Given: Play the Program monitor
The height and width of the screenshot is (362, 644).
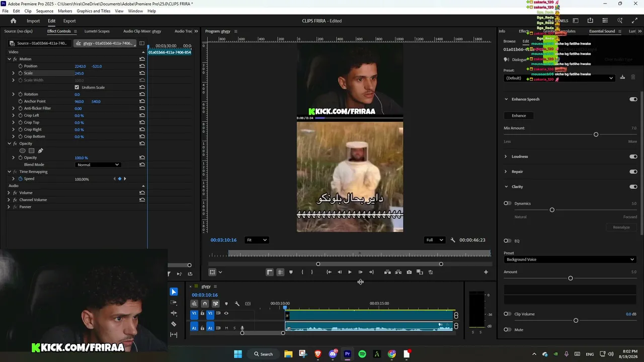Looking at the screenshot, I should tap(350, 272).
